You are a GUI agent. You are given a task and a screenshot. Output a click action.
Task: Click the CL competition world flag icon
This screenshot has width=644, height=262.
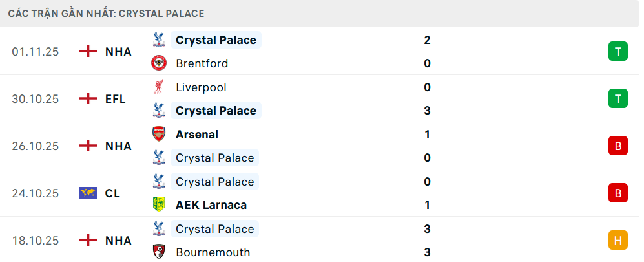(88, 193)
